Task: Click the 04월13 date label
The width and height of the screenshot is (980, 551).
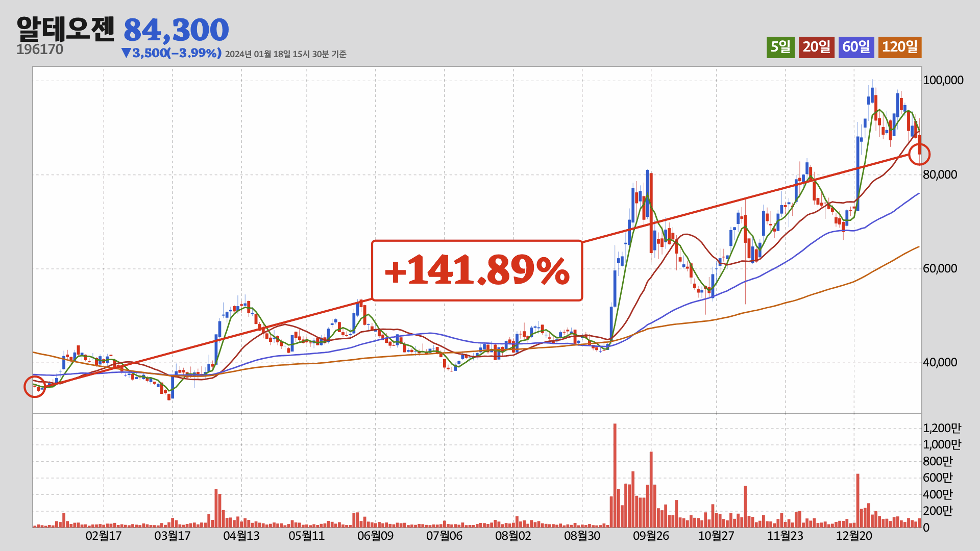Action: 241,536
